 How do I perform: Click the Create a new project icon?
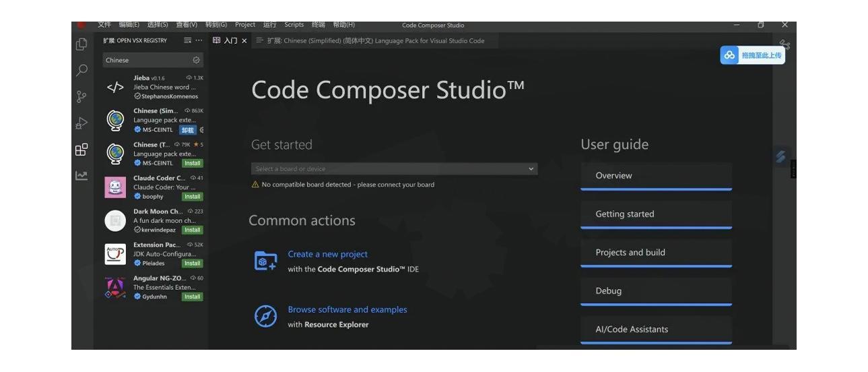[265, 261]
